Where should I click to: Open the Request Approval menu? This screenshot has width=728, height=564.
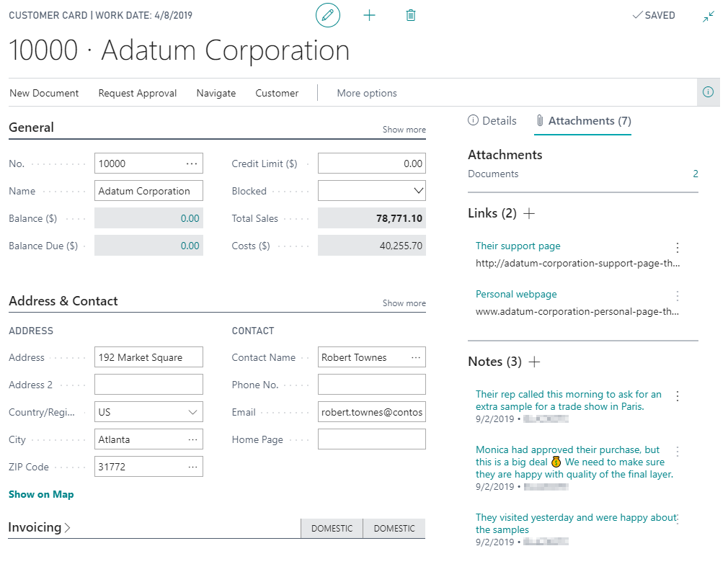click(x=138, y=93)
